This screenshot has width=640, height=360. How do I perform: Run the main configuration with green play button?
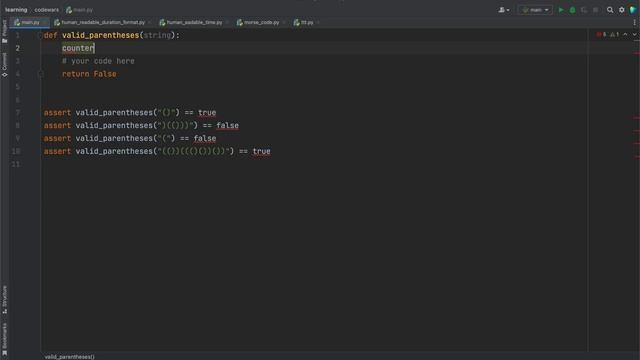point(561,10)
